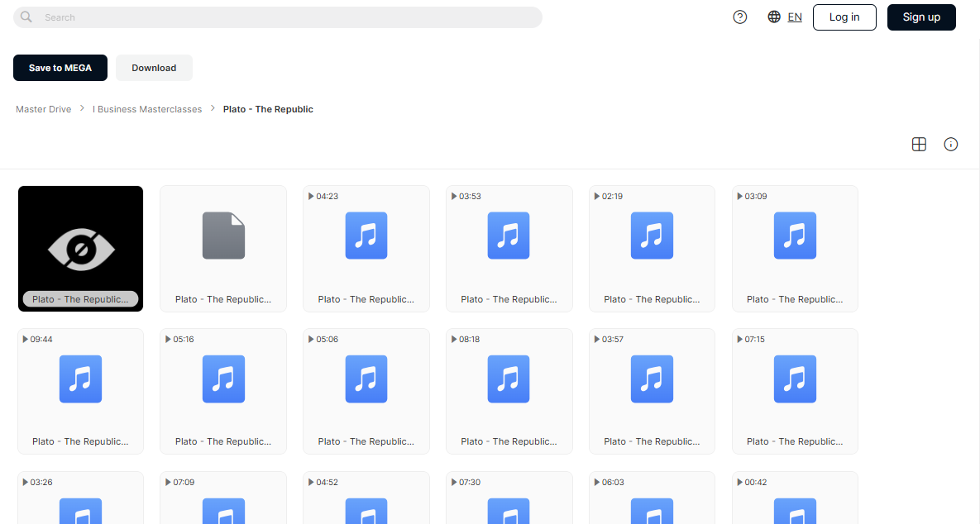Click the search magnifier icon
Image resolution: width=980 pixels, height=524 pixels.
pos(26,17)
